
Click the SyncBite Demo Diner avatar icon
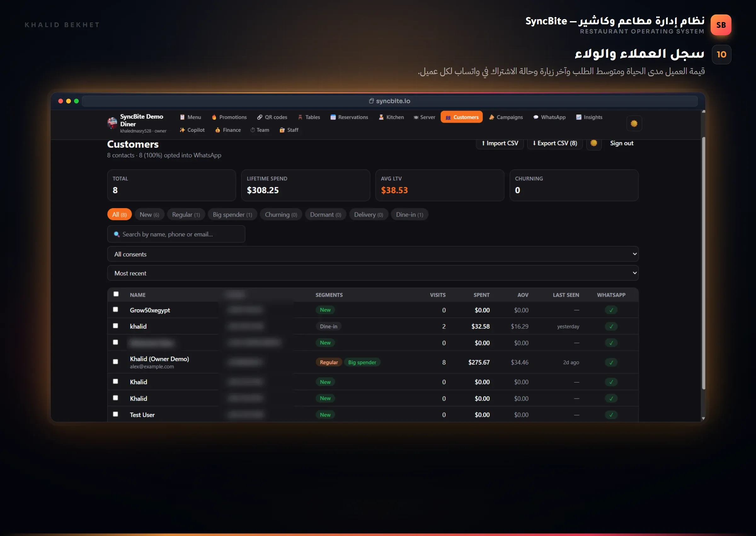(x=112, y=123)
